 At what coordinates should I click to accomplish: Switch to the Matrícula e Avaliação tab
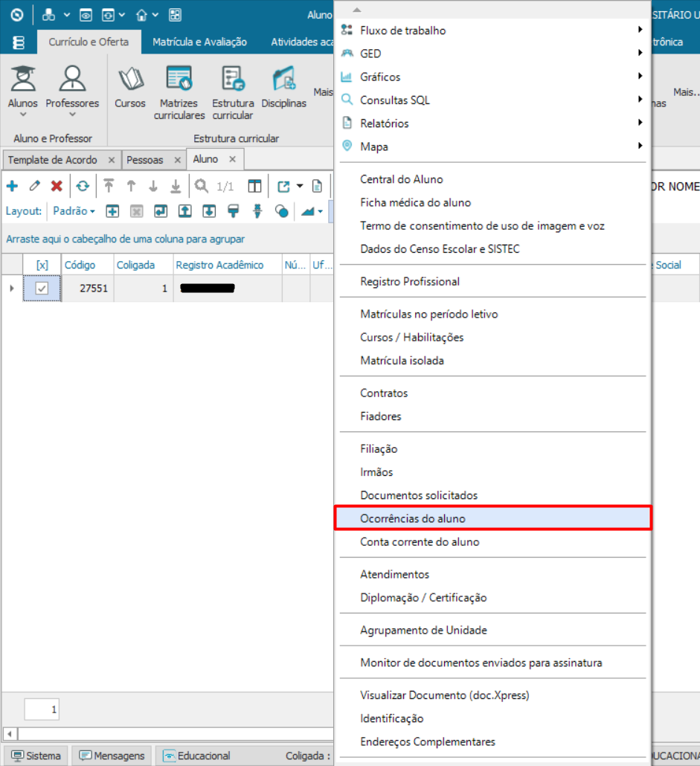pyautogui.click(x=199, y=42)
